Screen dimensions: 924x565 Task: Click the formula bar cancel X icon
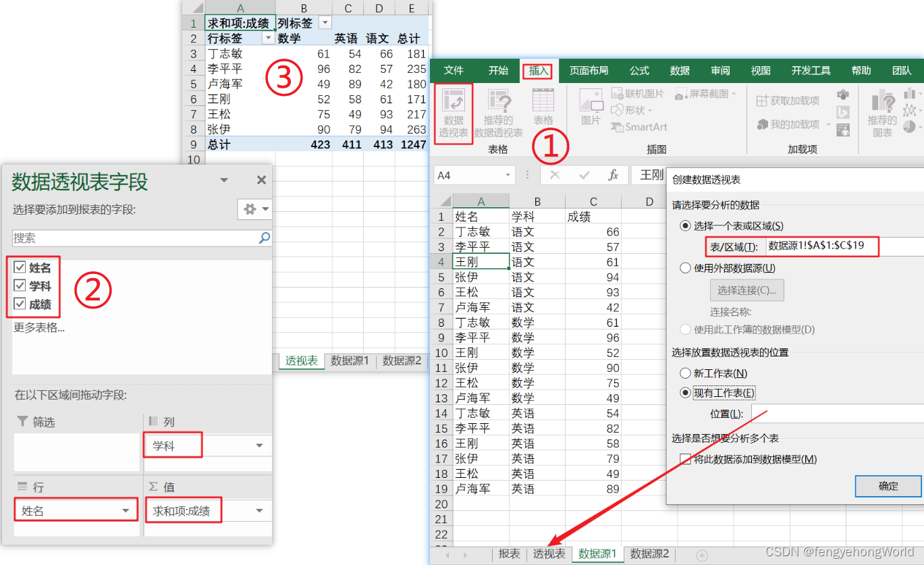coord(555,176)
